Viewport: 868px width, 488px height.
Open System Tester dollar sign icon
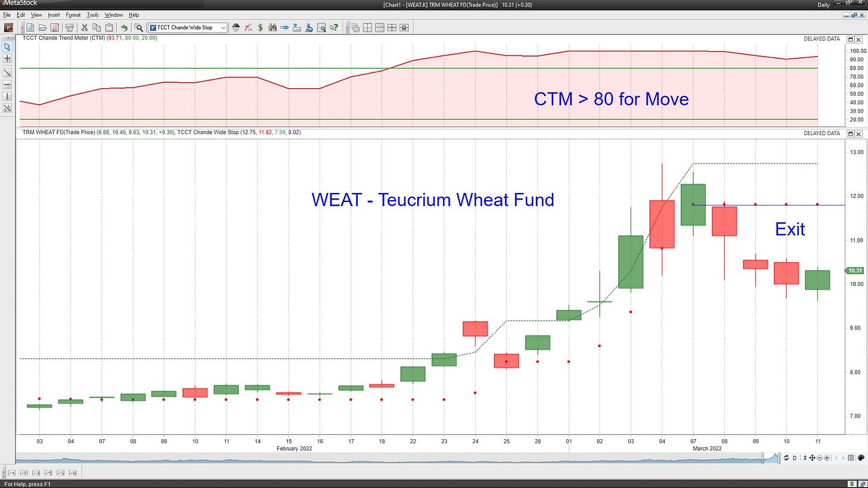pyautogui.click(x=260, y=27)
